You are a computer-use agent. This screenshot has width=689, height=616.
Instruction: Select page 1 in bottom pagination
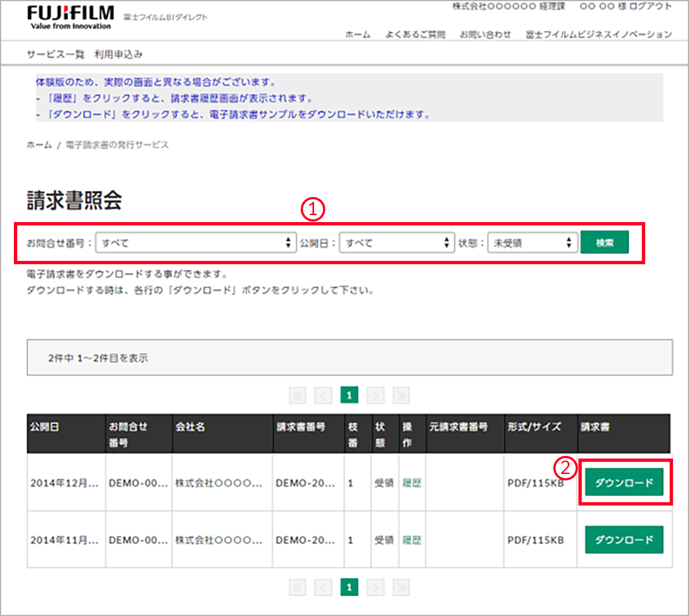pos(349,587)
